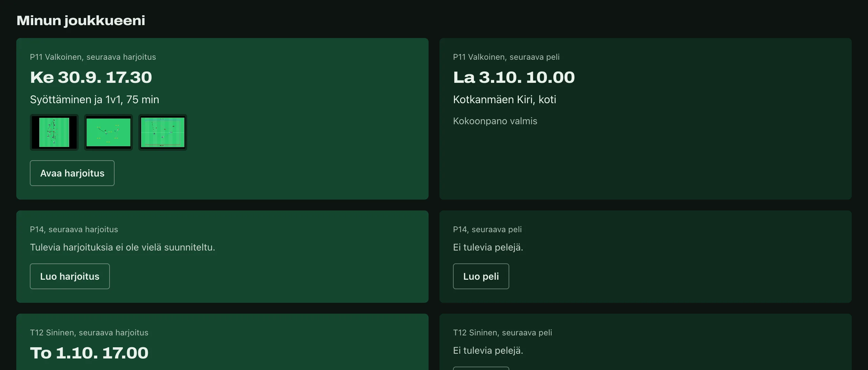The width and height of the screenshot is (868, 370).
Task: Click P14, seuraava harjoitus label
Action: (x=74, y=229)
